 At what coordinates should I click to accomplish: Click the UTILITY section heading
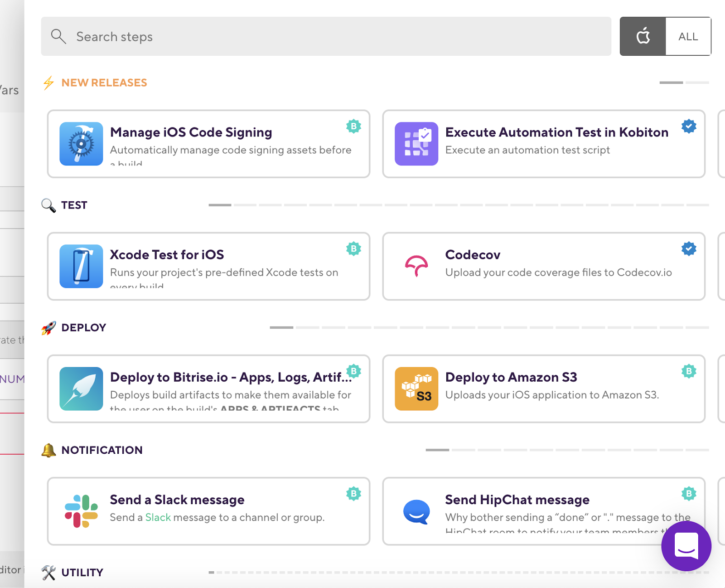82,573
